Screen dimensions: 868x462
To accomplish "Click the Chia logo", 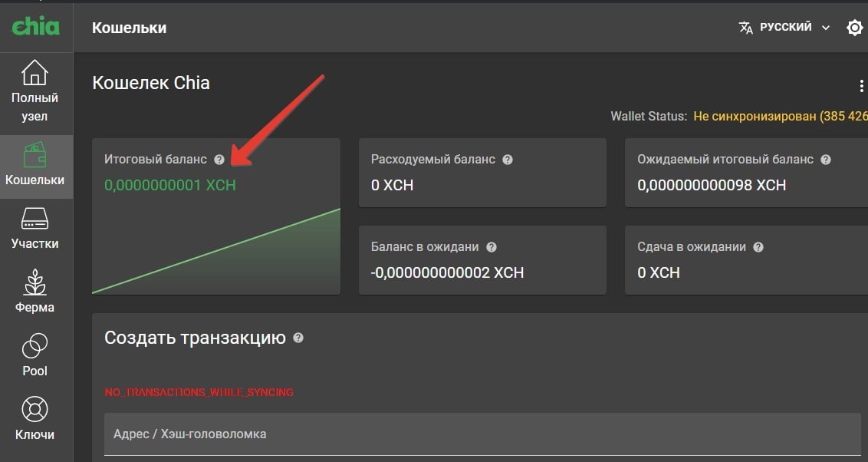I will click(35, 26).
